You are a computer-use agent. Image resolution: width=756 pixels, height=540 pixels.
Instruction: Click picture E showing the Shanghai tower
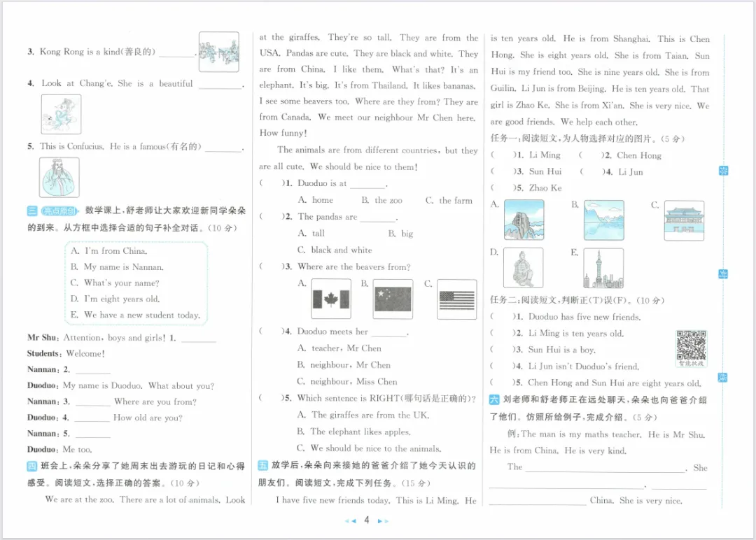tap(603, 267)
